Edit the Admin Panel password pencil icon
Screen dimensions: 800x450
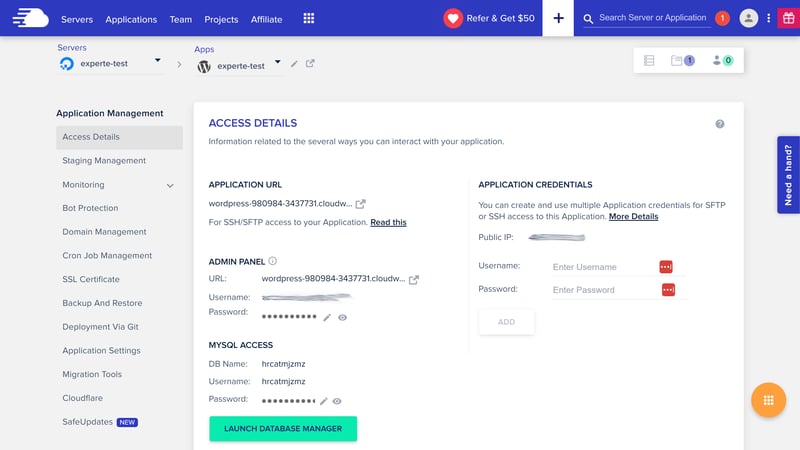click(327, 317)
